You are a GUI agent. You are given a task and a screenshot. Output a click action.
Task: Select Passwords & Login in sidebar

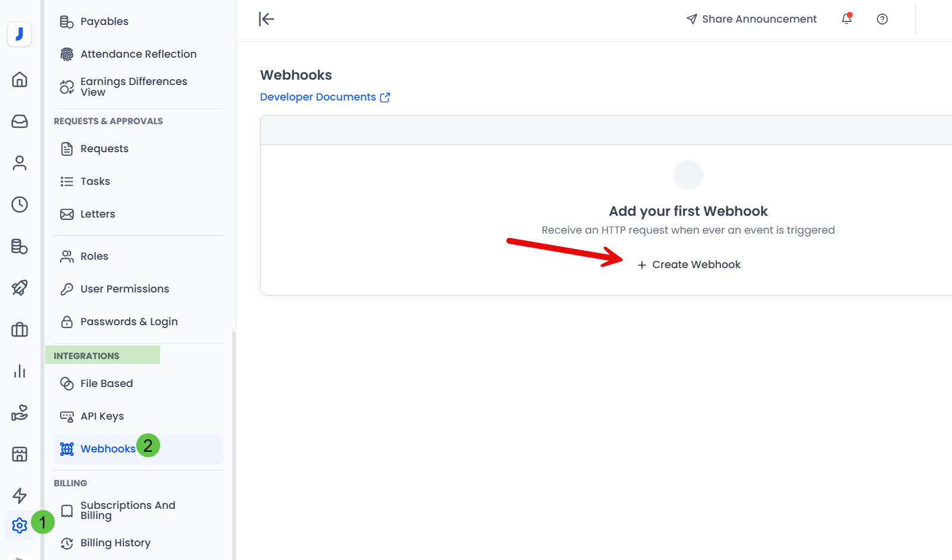click(129, 321)
